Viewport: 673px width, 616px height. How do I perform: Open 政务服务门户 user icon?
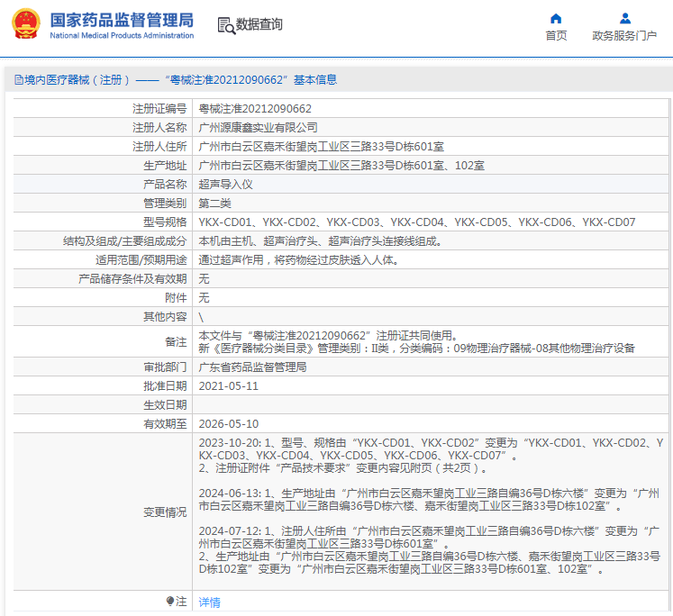(625, 18)
